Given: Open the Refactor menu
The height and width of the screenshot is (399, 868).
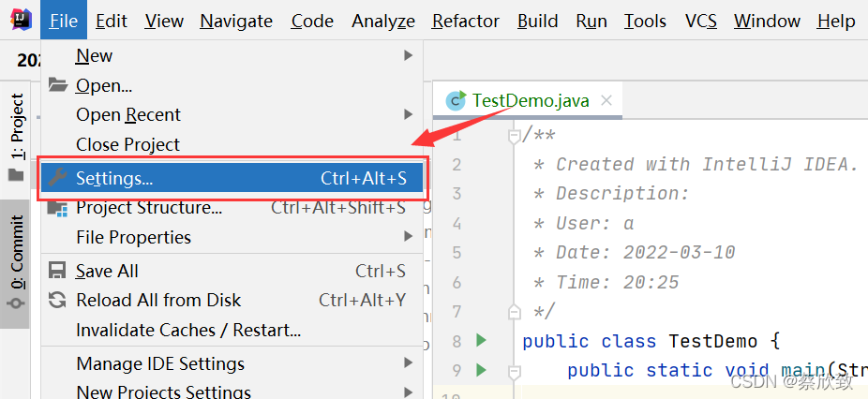Looking at the screenshot, I should coord(466,21).
